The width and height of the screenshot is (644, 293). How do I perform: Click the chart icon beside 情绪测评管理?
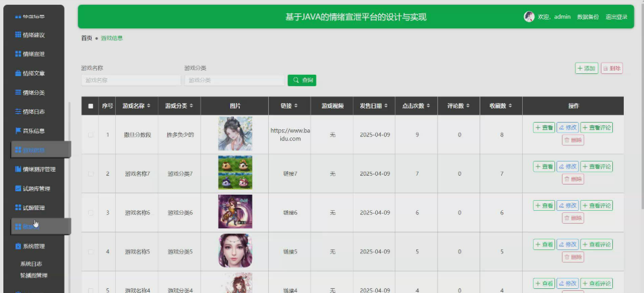point(18,169)
